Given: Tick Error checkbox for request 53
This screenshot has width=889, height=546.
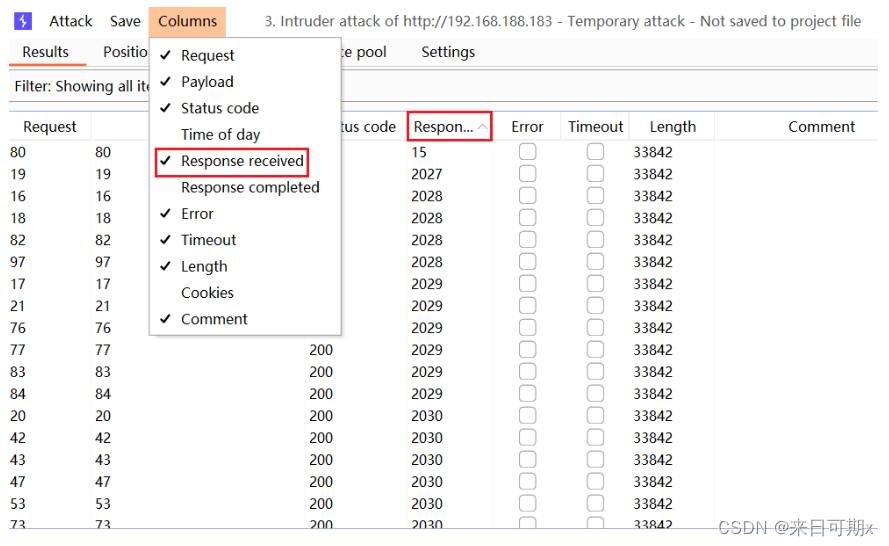Looking at the screenshot, I should click(527, 503).
